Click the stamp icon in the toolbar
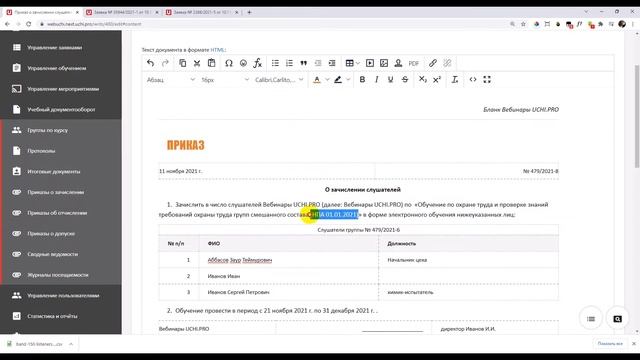640x360 pixels. click(x=398, y=63)
